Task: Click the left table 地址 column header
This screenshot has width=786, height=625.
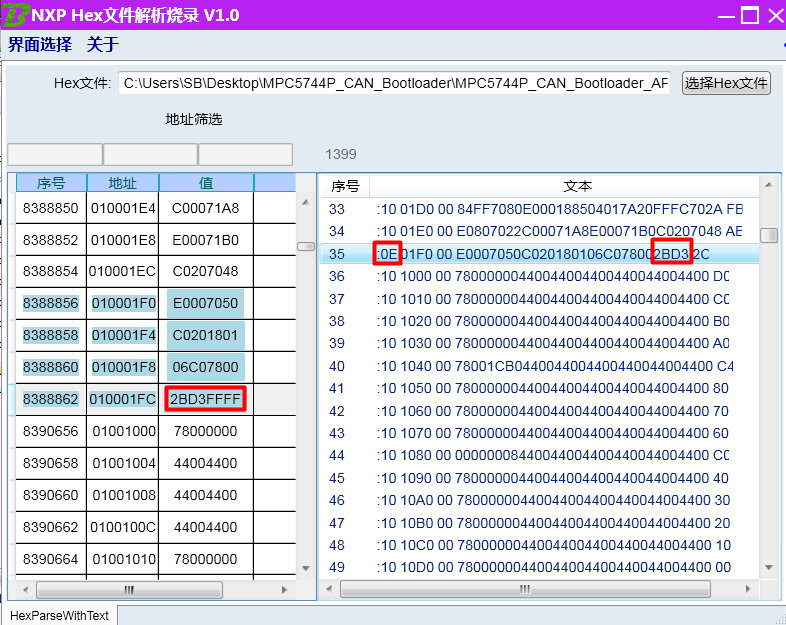Action: tap(123, 183)
